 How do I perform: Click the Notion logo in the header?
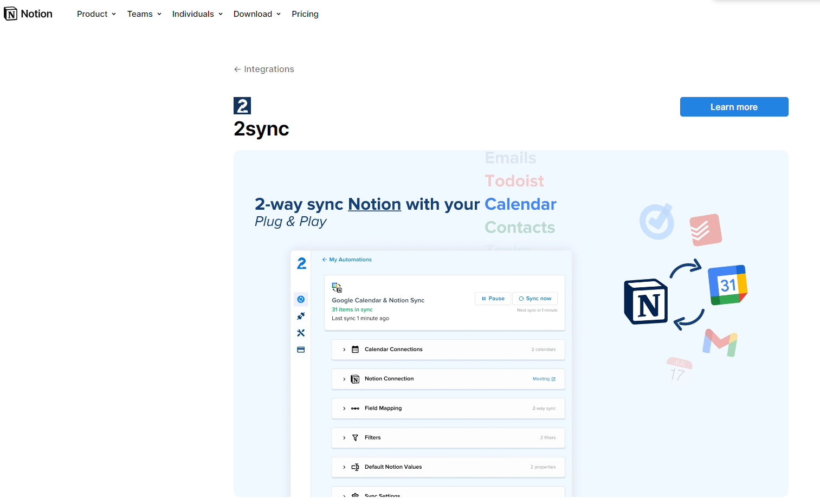point(28,14)
